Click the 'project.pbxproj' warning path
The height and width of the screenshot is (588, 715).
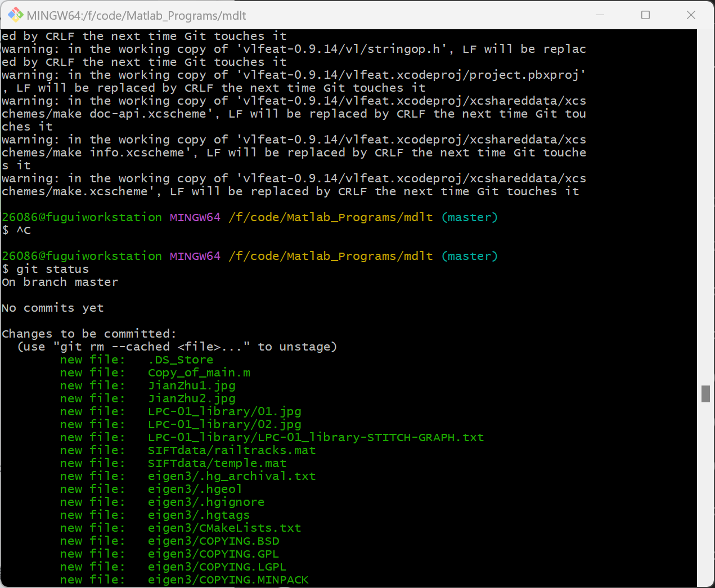[x=411, y=75]
